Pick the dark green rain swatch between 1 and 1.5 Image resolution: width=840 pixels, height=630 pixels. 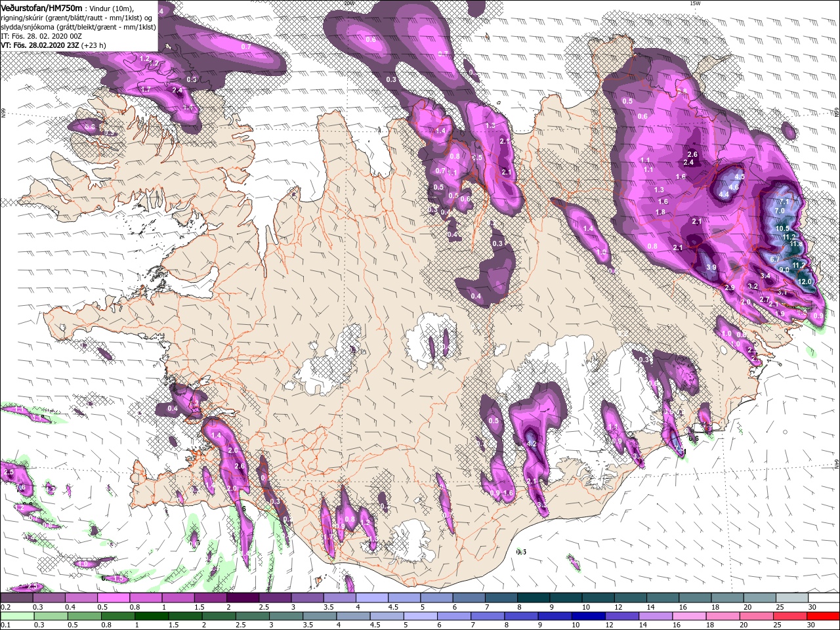(150, 616)
